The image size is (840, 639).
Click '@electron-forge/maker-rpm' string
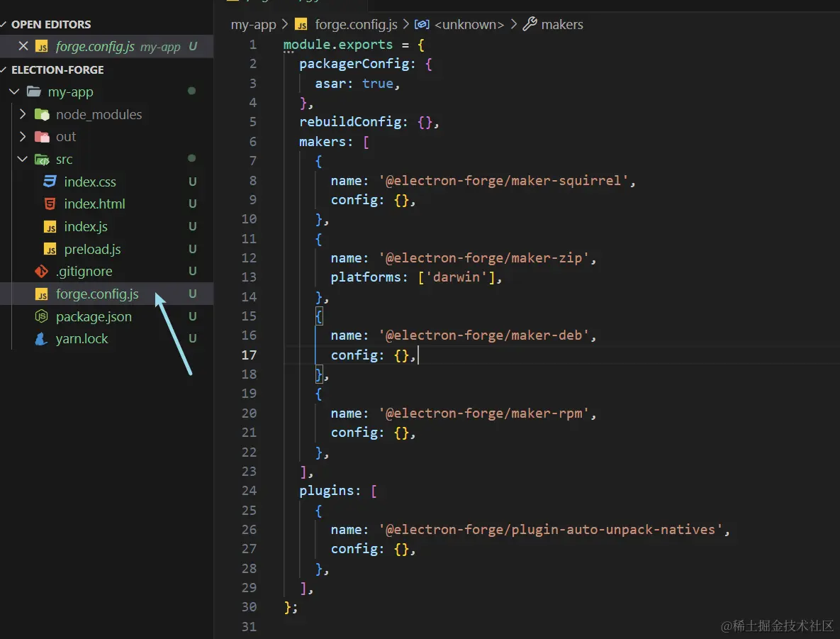coord(483,413)
